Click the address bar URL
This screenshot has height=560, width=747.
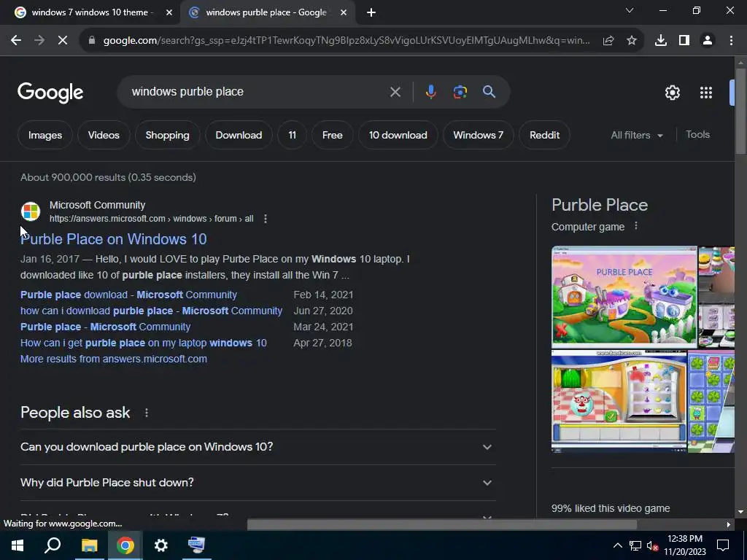pos(347,41)
